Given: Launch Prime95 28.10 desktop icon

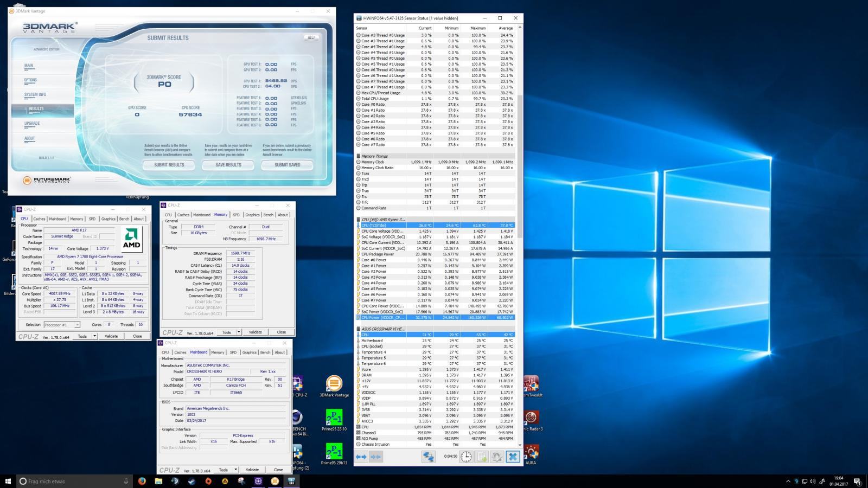Looking at the screenshot, I should [x=334, y=421].
